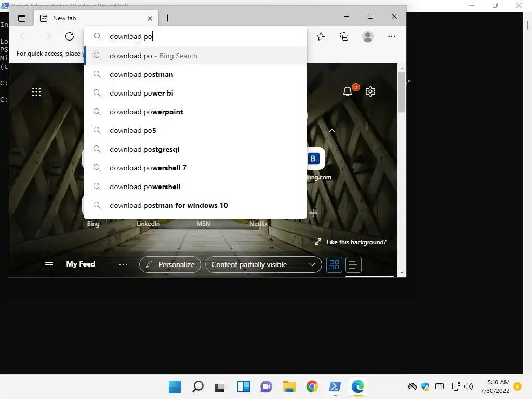Click Microsoft Edge taskbar icon
This screenshot has width=532, height=399.
click(357, 387)
